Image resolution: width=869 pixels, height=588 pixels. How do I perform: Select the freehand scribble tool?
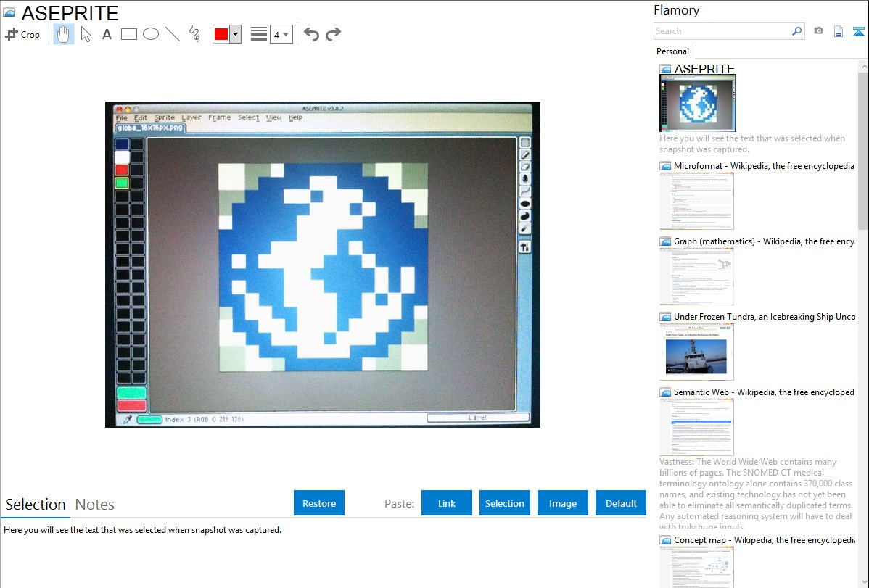click(194, 34)
